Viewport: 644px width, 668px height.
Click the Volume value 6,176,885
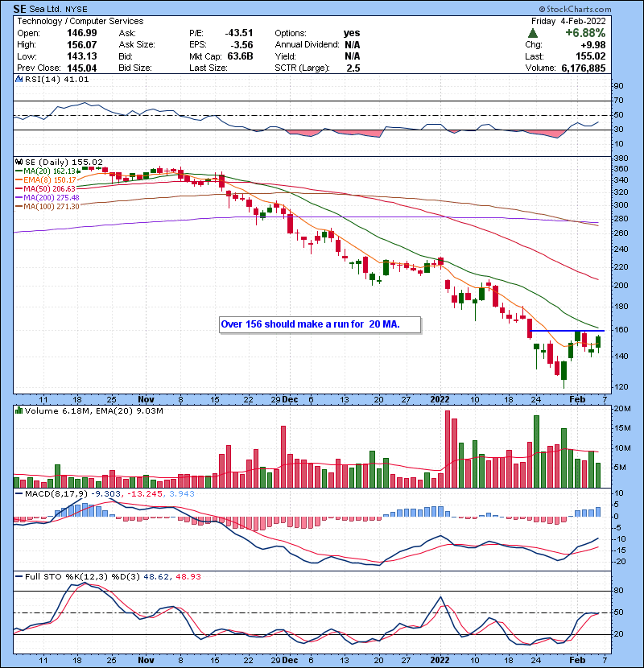[584, 68]
